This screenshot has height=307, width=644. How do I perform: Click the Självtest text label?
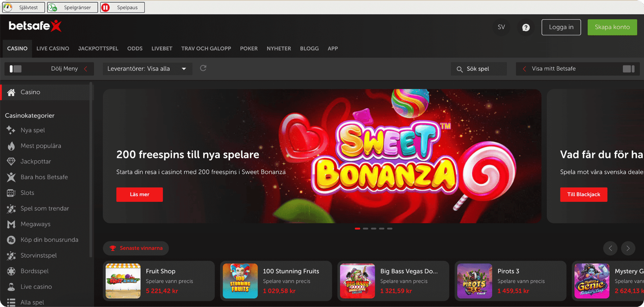click(29, 8)
